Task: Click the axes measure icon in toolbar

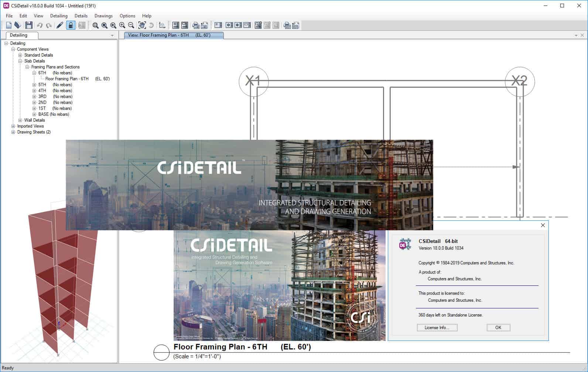Action: (x=162, y=25)
